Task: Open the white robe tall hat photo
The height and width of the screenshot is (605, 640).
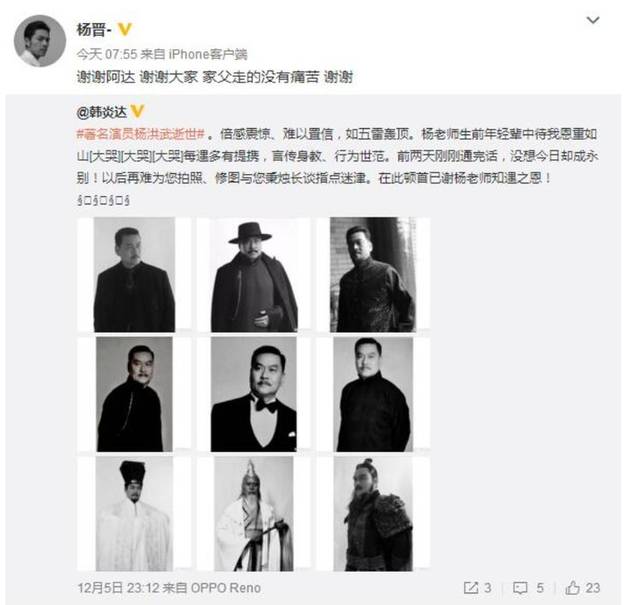Action: click(134, 514)
